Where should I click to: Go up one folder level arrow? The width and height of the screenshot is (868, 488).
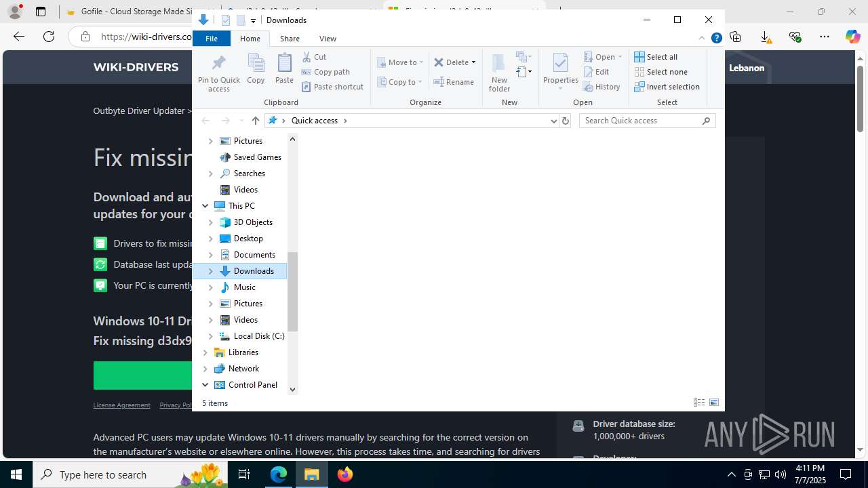[255, 121]
